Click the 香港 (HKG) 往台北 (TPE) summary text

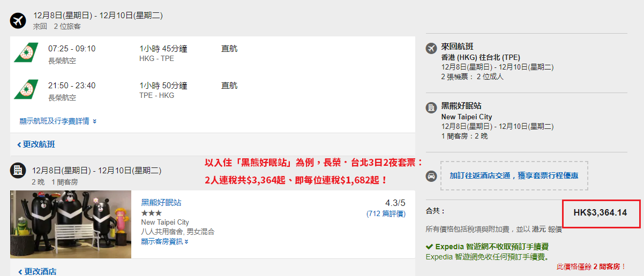click(481, 58)
